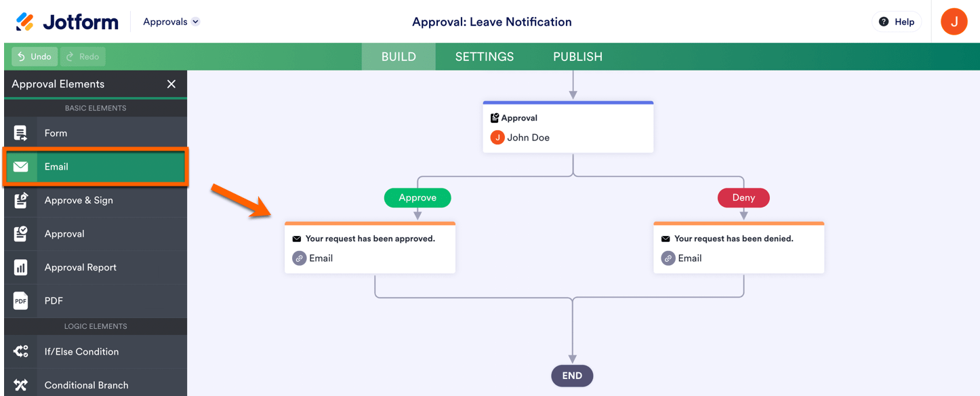This screenshot has height=396, width=980.
Task: Click the Undo button
Action: pos(35,57)
